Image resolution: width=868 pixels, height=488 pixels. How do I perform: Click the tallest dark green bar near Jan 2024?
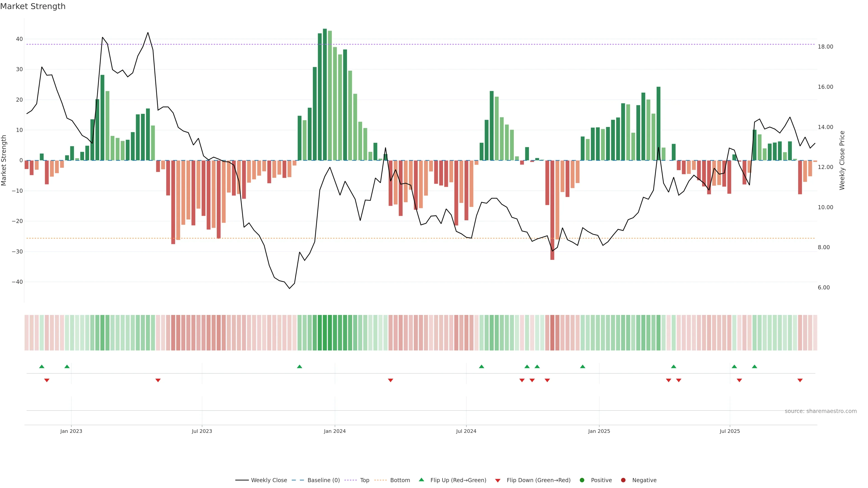point(325,94)
